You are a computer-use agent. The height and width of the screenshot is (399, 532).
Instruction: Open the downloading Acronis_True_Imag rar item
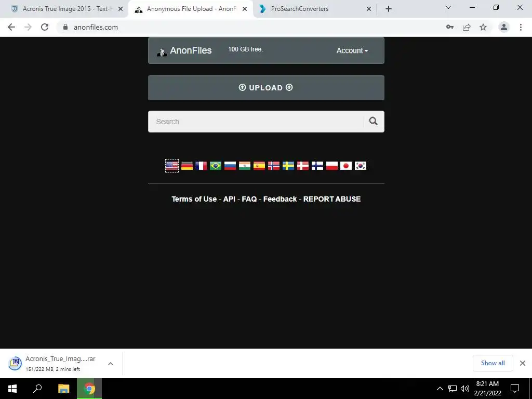pyautogui.click(x=52, y=363)
